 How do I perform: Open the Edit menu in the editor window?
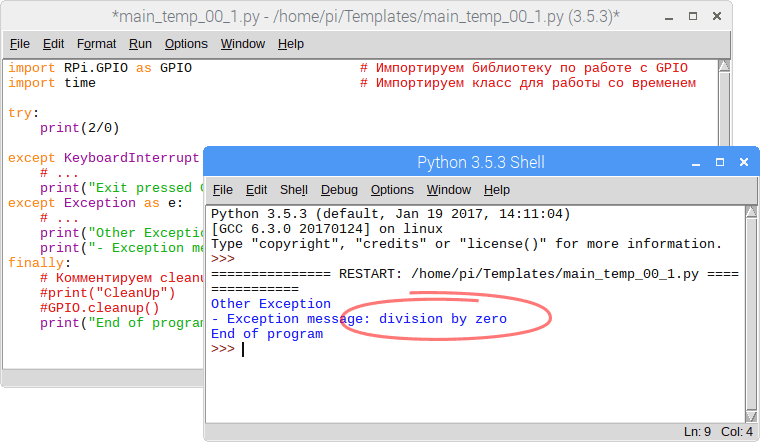[x=53, y=44]
